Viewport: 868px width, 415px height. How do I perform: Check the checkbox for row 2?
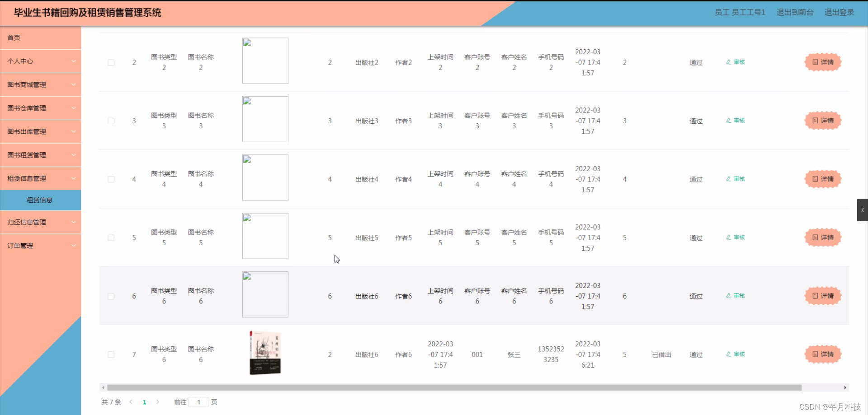pos(111,62)
